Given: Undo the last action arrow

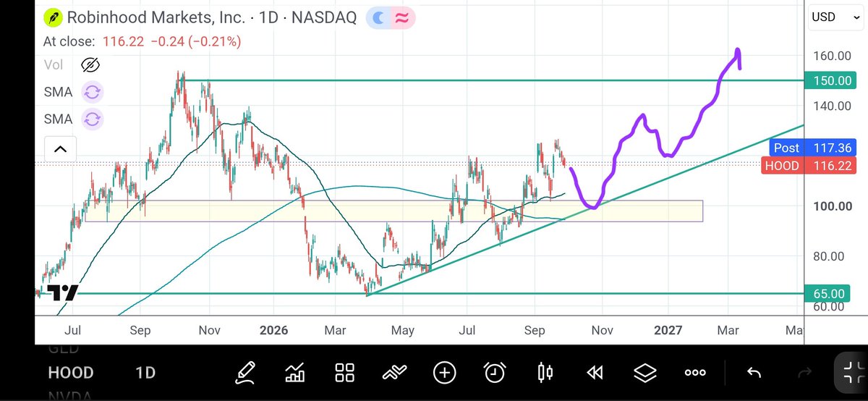Looking at the screenshot, I should tap(754, 373).
